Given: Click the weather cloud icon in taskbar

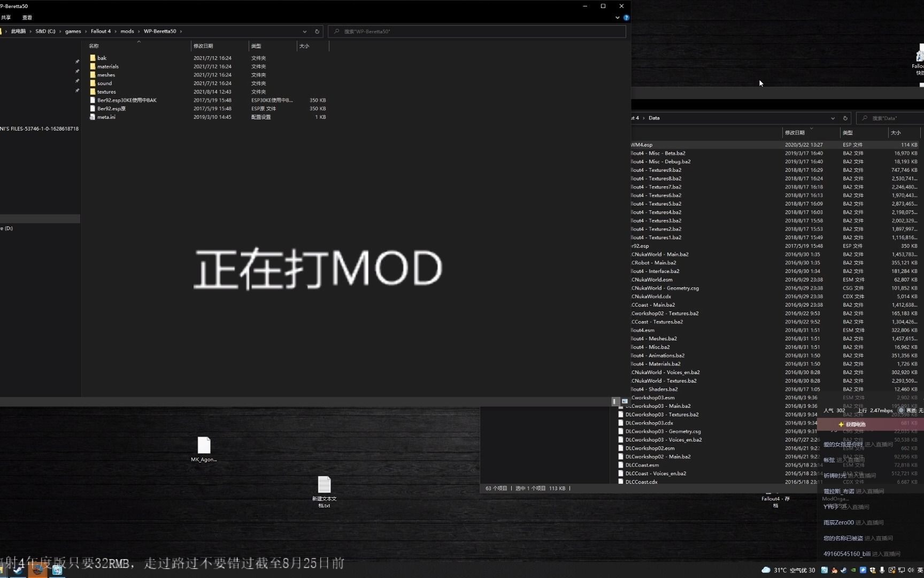Looking at the screenshot, I should pos(766,570).
